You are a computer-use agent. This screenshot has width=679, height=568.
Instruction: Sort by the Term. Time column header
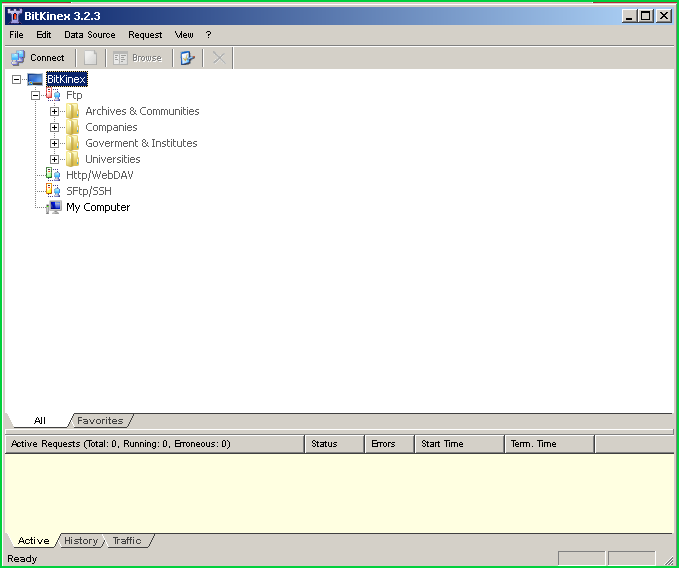point(550,444)
